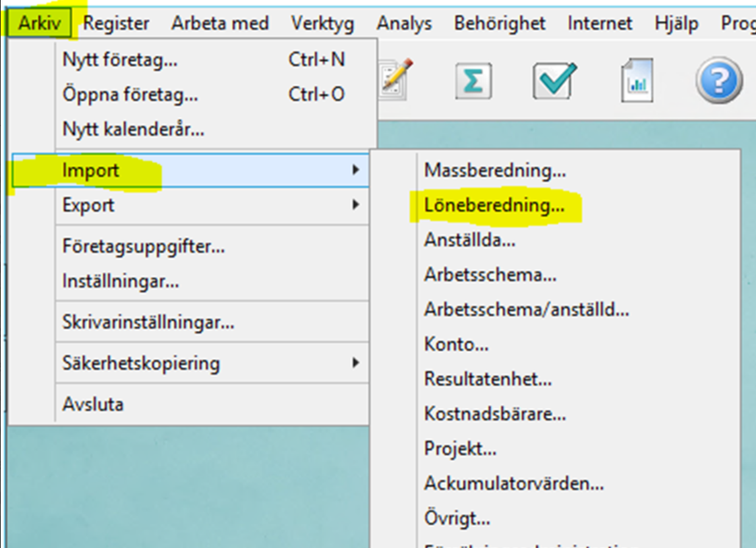Click the green checkmark toolbar icon
Image resolution: width=756 pixels, height=548 pixels.
554,81
